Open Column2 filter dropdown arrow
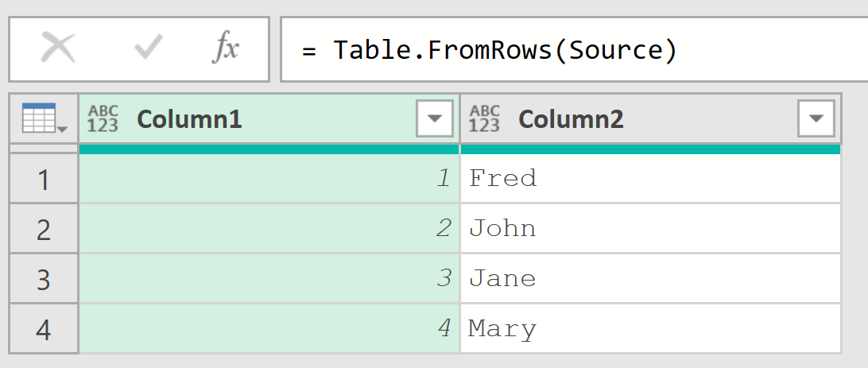The height and width of the screenshot is (368, 868). (816, 118)
